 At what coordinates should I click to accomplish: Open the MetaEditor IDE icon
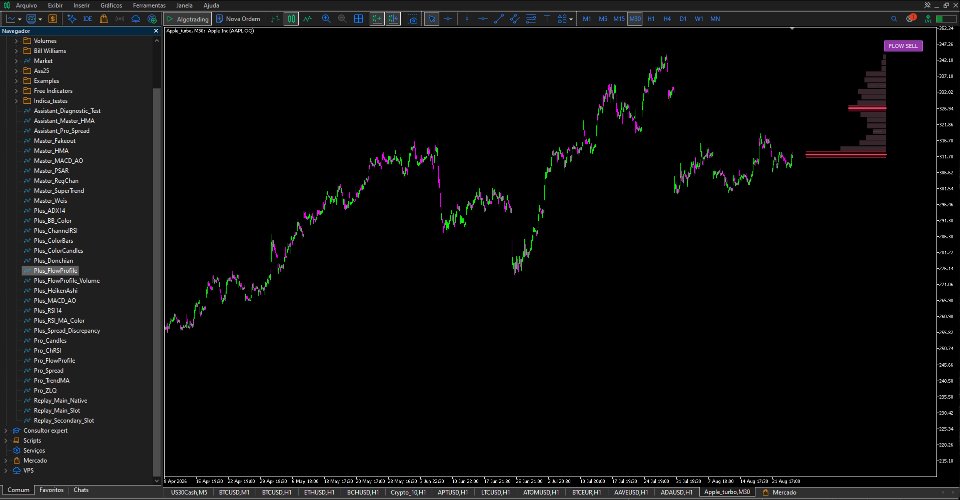pos(88,19)
